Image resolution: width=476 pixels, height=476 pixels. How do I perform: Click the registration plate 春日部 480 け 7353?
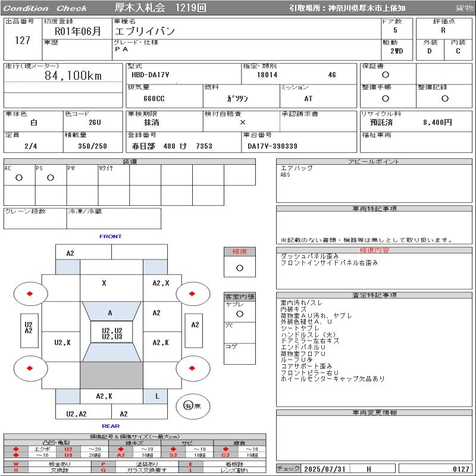172,146
